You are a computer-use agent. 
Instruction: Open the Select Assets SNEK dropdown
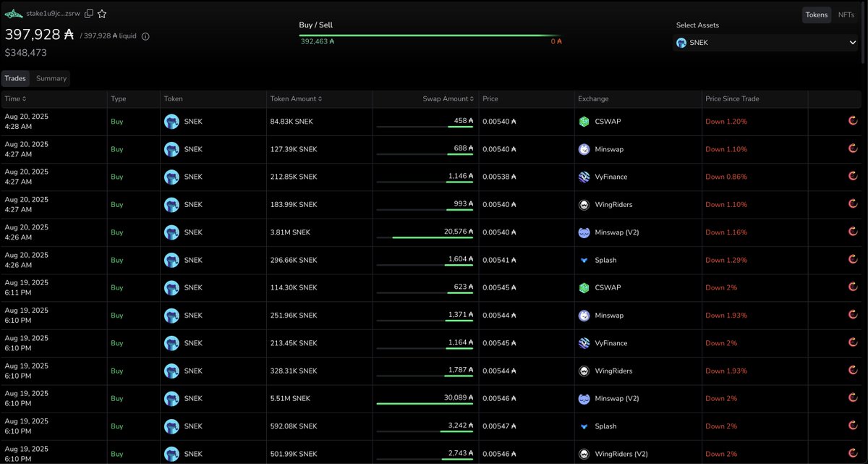(766, 43)
